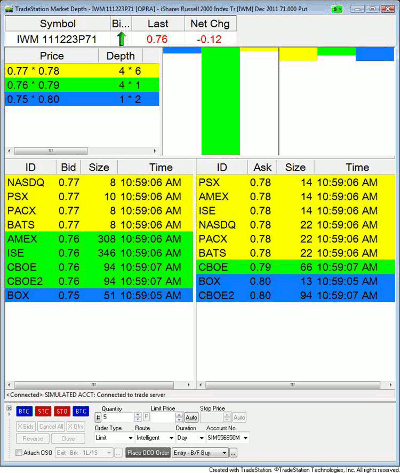Open the Duration dropdown showing Day

(x=190, y=438)
